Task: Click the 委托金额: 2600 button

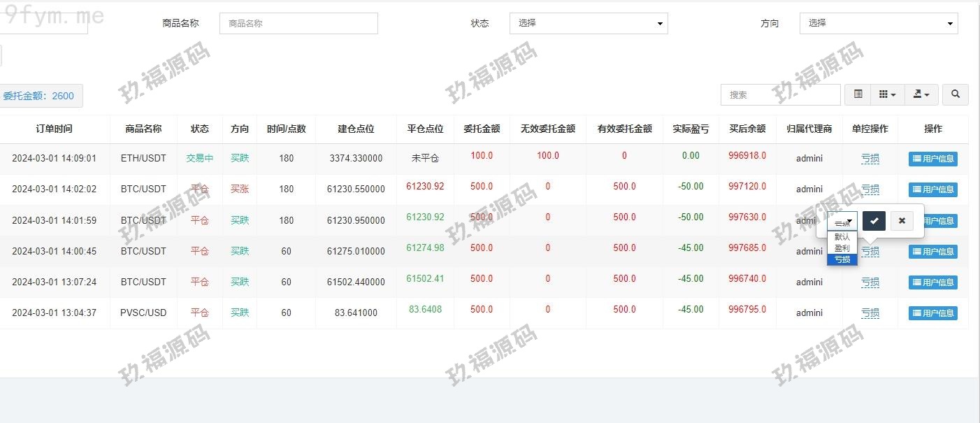Action: pos(38,96)
